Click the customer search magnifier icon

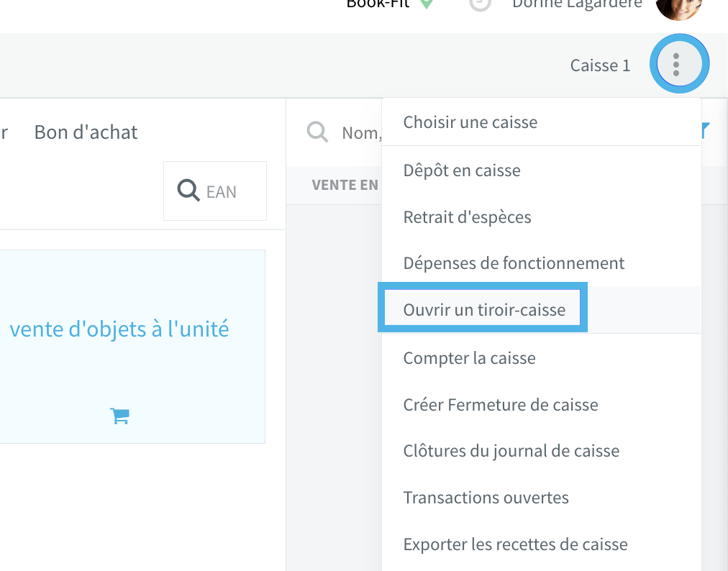[x=317, y=132]
